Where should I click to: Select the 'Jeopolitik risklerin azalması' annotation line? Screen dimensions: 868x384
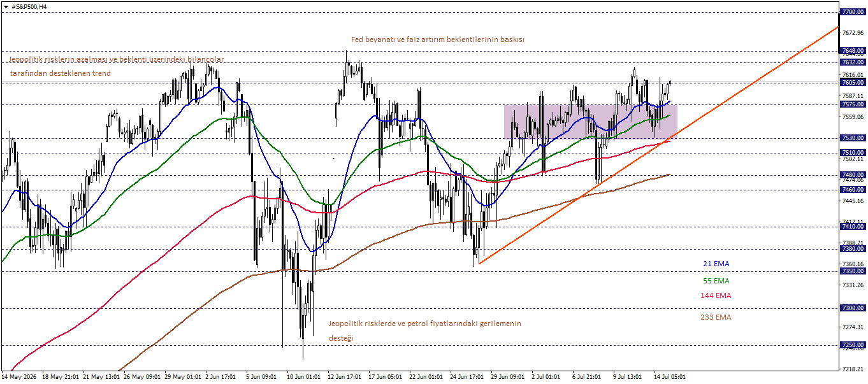[x=117, y=59]
